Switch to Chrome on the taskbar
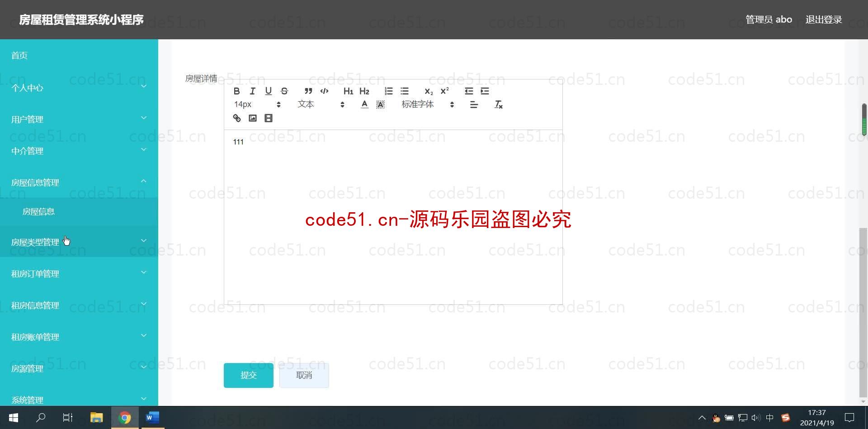This screenshot has height=429, width=868. coord(124,418)
